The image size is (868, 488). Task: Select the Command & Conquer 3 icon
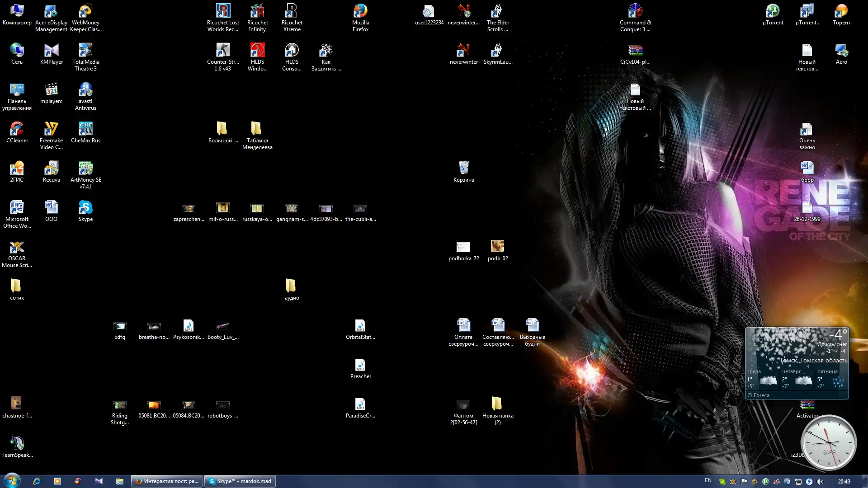[x=635, y=11]
